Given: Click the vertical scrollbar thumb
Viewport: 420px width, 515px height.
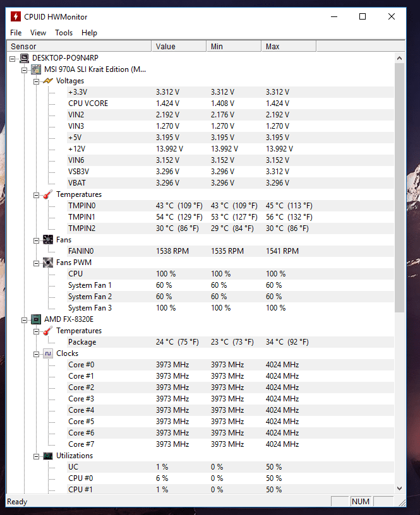Looking at the screenshot, I should pyautogui.click(x=399, y=188).
